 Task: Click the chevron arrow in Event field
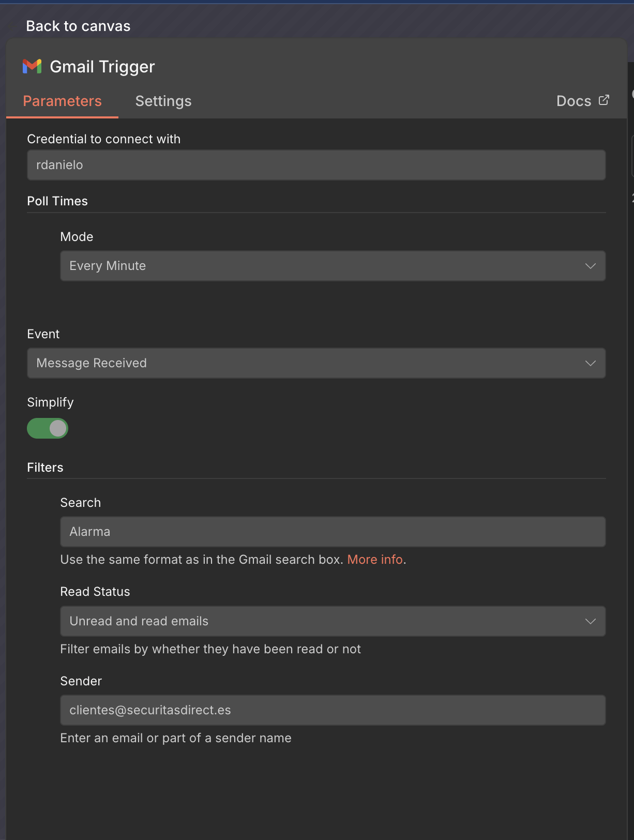click(x=590, y=363)
